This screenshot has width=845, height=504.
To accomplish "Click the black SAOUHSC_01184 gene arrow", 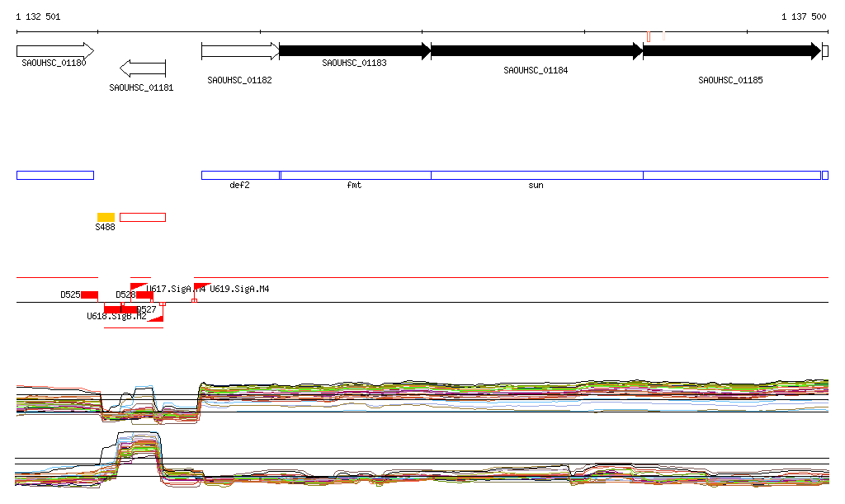I will point(536,51).
